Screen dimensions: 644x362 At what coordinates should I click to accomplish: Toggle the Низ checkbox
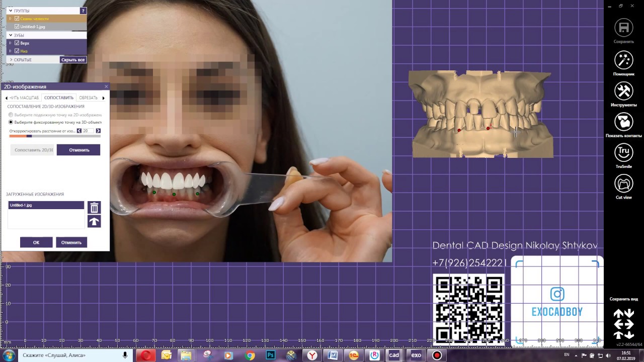pyautogui.click(x=17, y=51)
